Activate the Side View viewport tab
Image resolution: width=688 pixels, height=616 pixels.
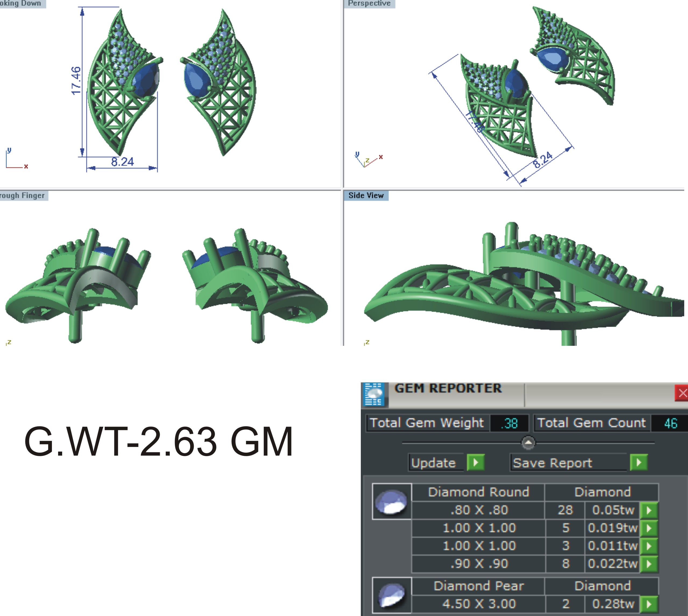366,195
